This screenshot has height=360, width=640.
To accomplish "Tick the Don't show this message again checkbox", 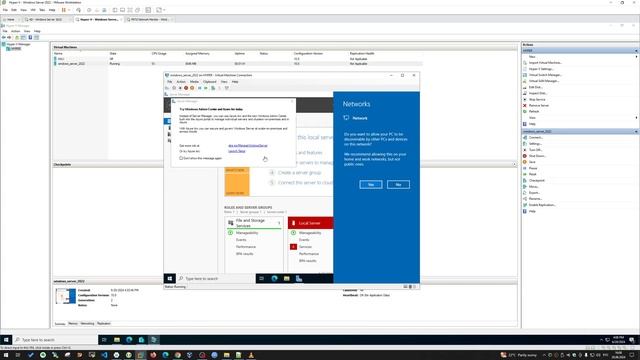I will coord(181,158).
